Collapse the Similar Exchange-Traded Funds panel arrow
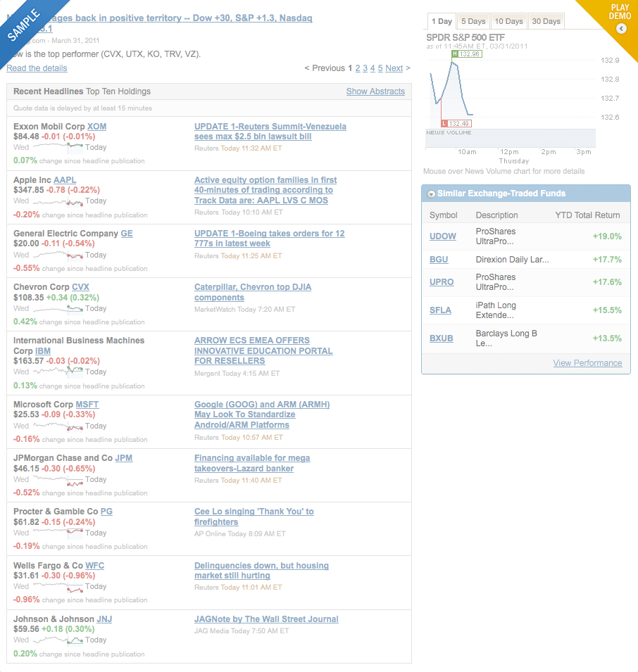638x672 pixels. click(431, 194)
